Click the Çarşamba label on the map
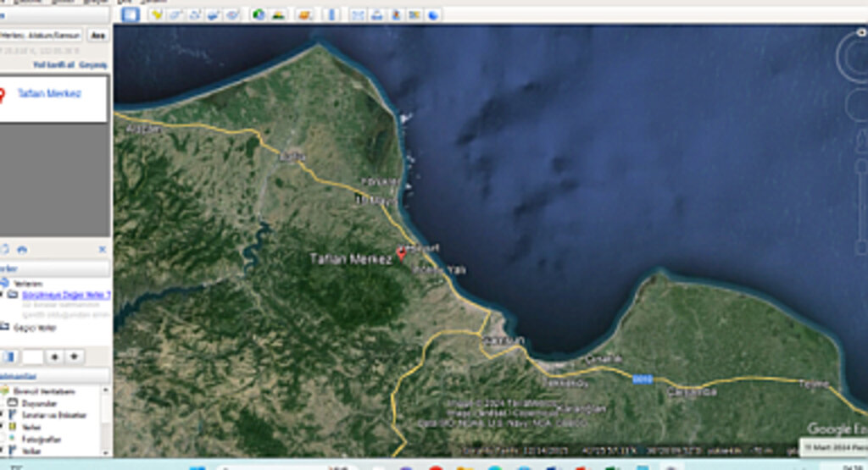 click(x=692, y=392)
